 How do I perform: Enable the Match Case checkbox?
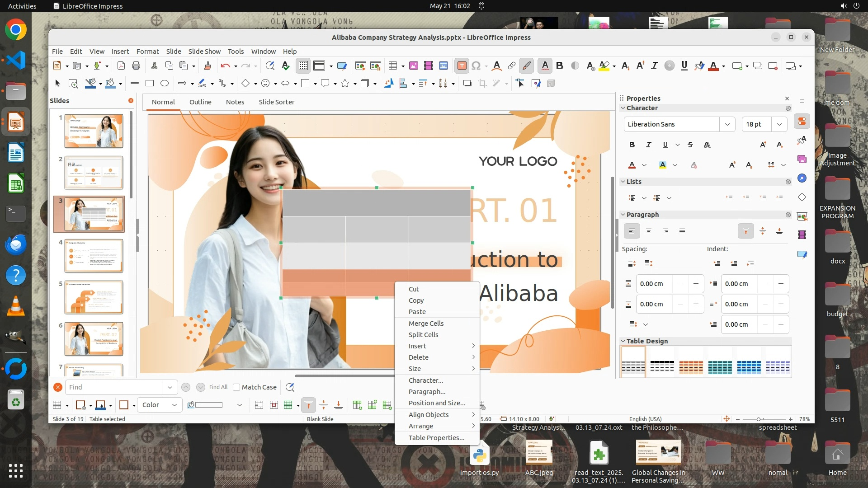[x=236, y=387]
